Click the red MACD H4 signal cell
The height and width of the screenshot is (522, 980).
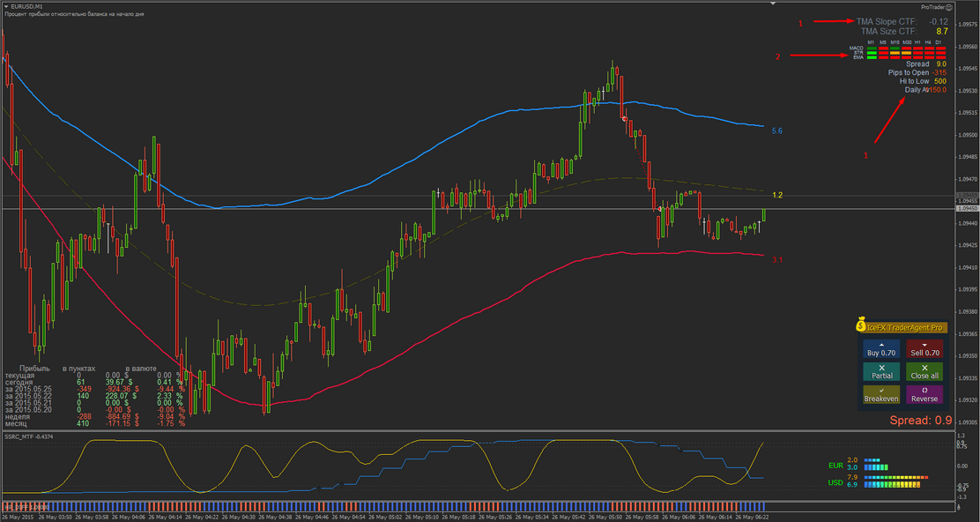[930, 48]
